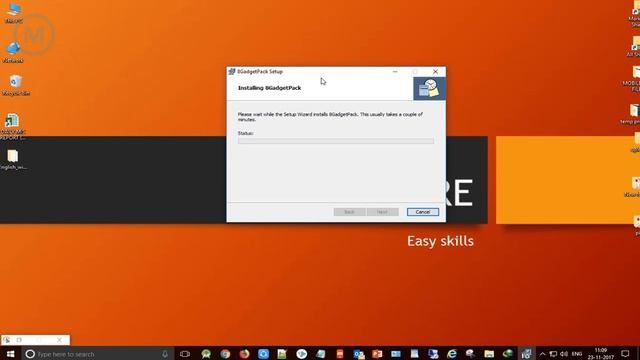The height and width of the screenshot is (360, 640).
Task: Change the ENG input language
Action: coord(577,354)
